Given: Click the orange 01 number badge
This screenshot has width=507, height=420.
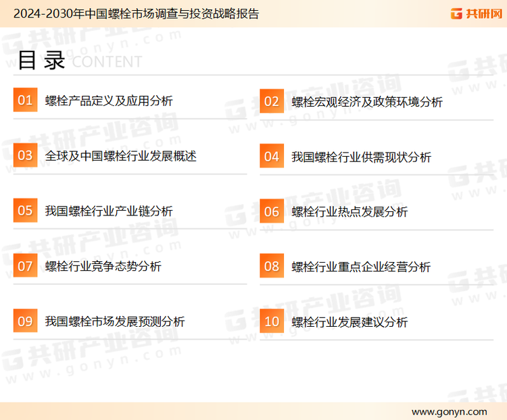Looking at the screenshot, I should pos(25,100).
